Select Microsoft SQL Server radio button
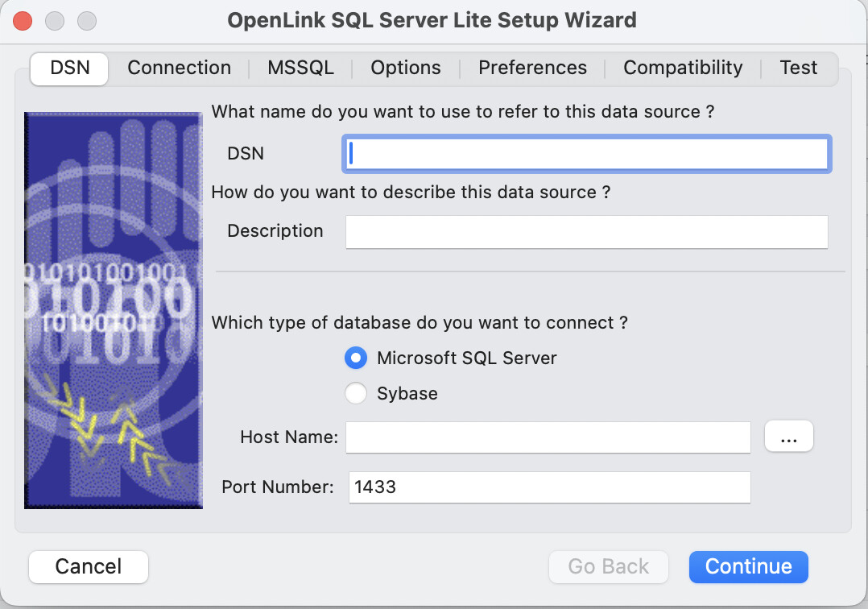Image resolution: width=868 pixels, height=609 pixels. 356,358
